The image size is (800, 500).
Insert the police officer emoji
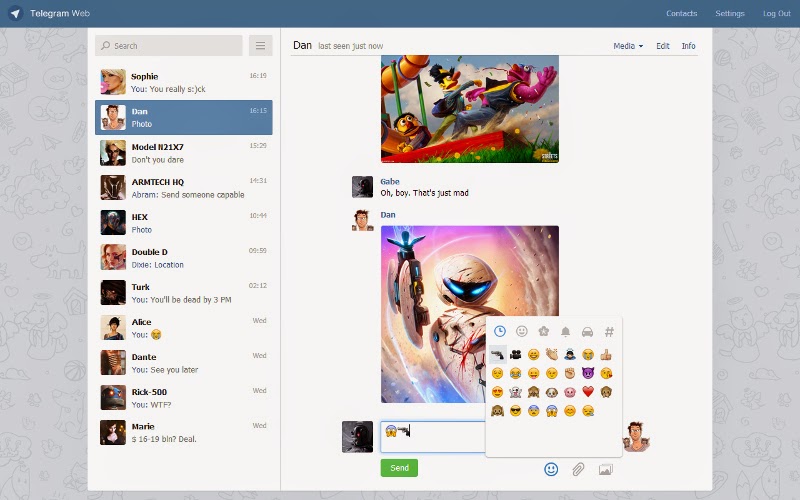[x=570, y=354]
